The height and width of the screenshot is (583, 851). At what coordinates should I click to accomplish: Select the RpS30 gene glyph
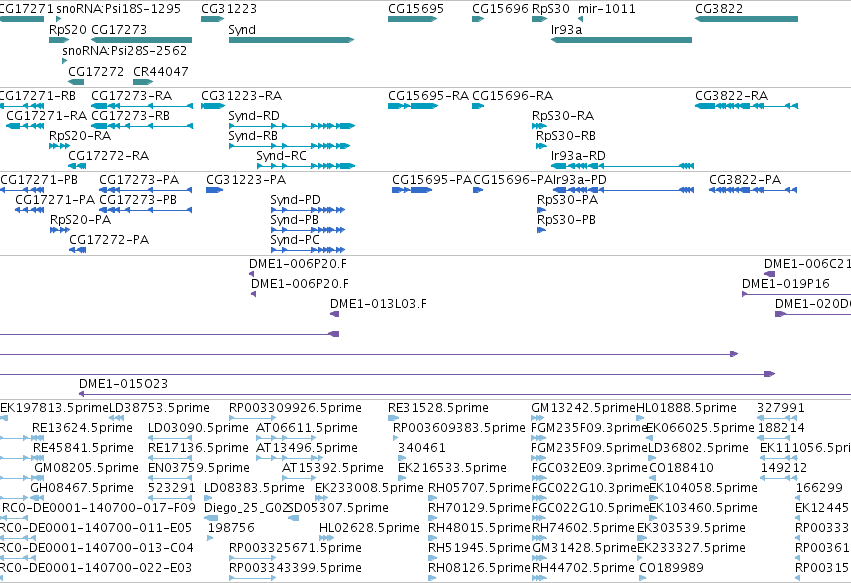point(539,19)
